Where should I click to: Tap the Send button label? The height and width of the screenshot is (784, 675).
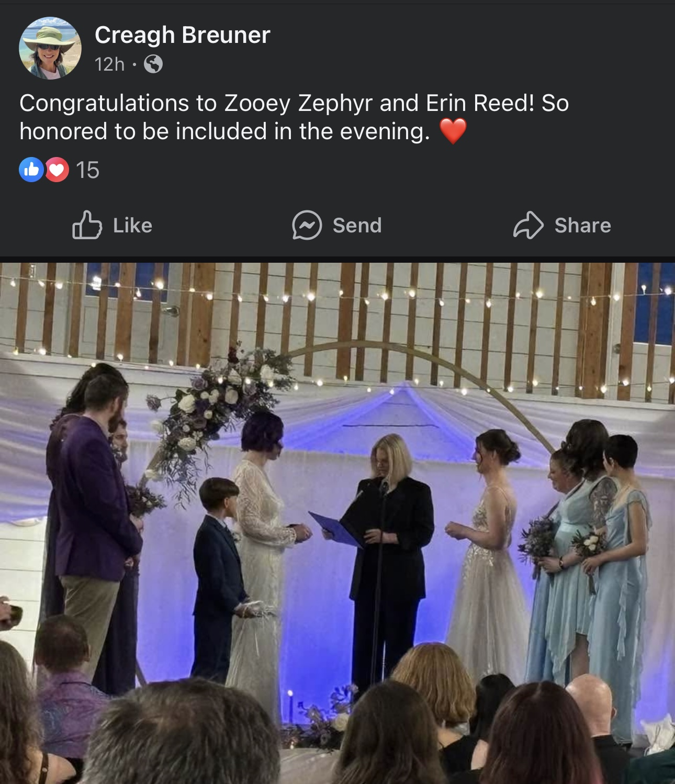(357, 226)
